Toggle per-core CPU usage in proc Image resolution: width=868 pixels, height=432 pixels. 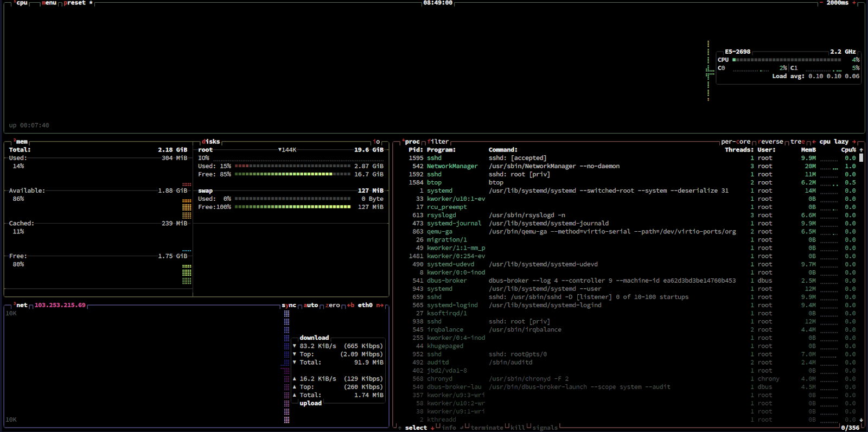(736, 142)
